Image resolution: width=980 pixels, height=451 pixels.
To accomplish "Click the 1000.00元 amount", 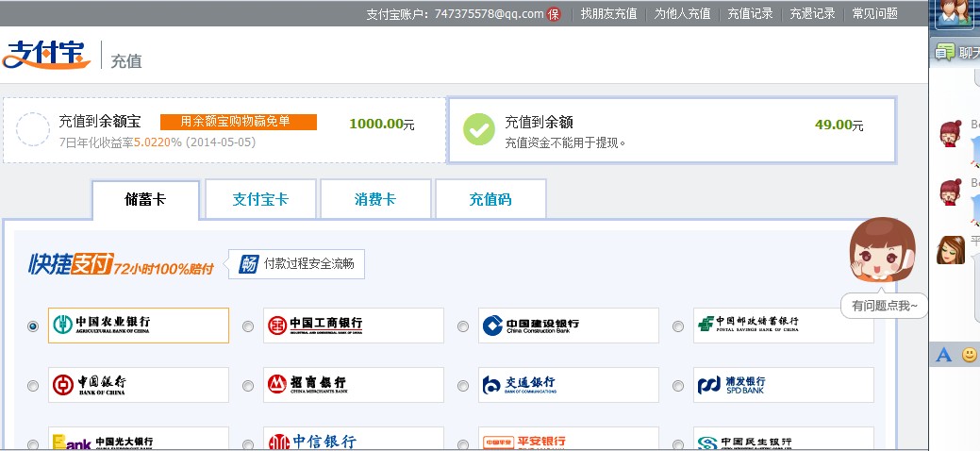I will point(382,124).
